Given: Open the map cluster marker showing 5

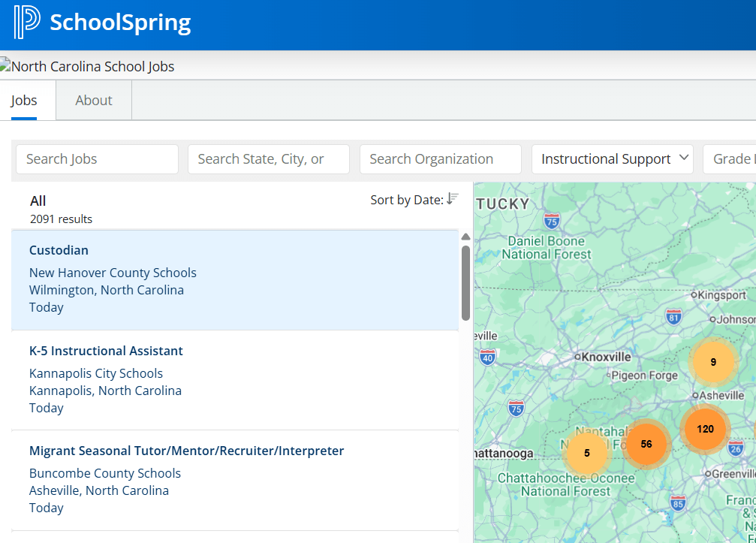Looking at the screenshot, I should coord(586,453).
